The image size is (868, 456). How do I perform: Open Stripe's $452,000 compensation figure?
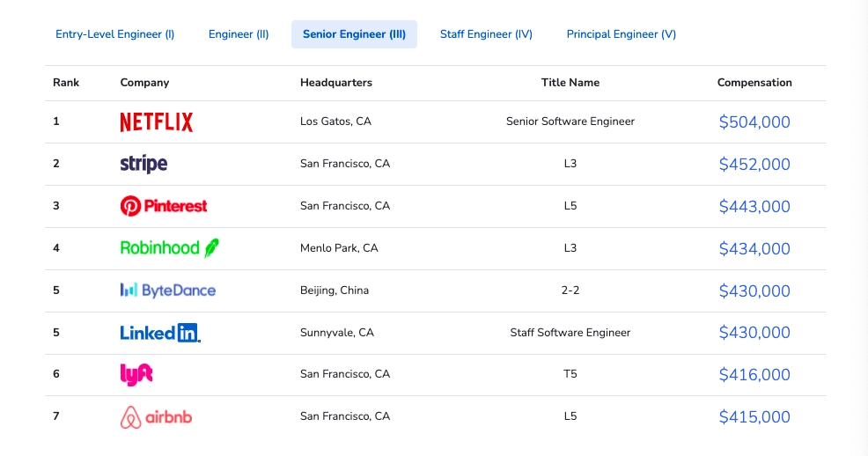[x=754, y=165]
